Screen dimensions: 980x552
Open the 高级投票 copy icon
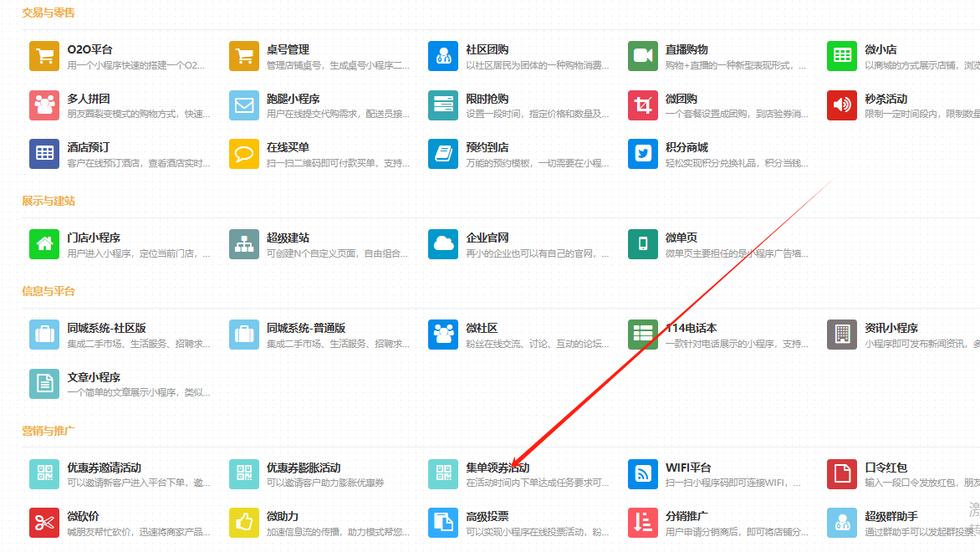click(443, 523)
